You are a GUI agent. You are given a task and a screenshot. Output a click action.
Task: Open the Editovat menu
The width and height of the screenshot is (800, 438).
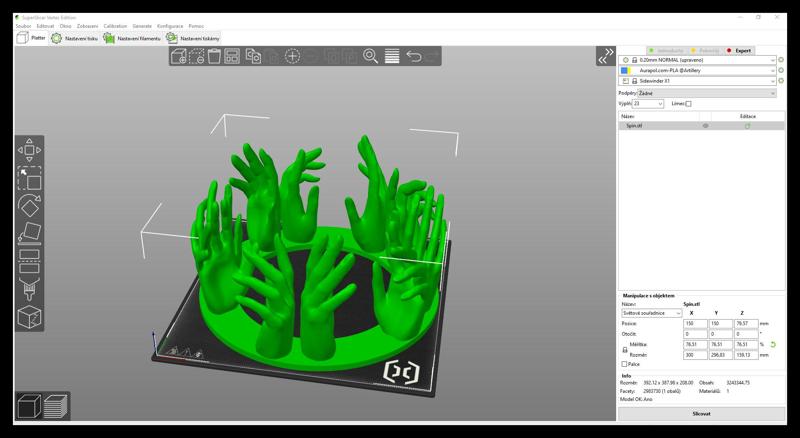(x=45, y=26)
